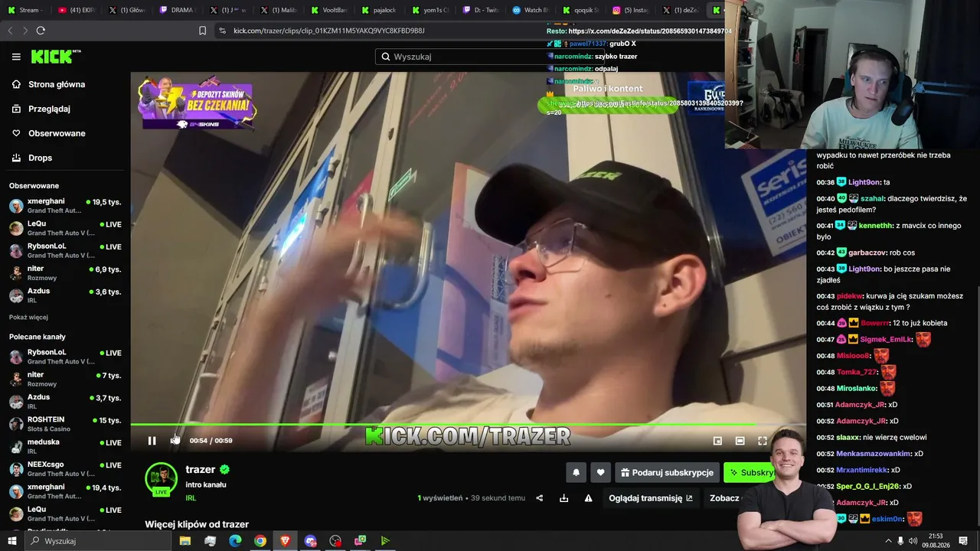Reload the page with the browser refresh button
The width and height of the screenshot is (980, 551).
tap(41, 31)
